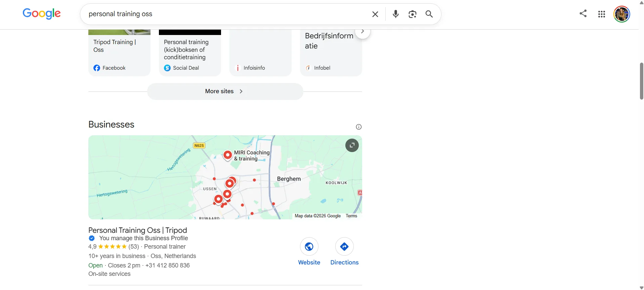The image size is (644, 290).
Task: Click the Directions arrow icon button
Action: pos(344,247)
